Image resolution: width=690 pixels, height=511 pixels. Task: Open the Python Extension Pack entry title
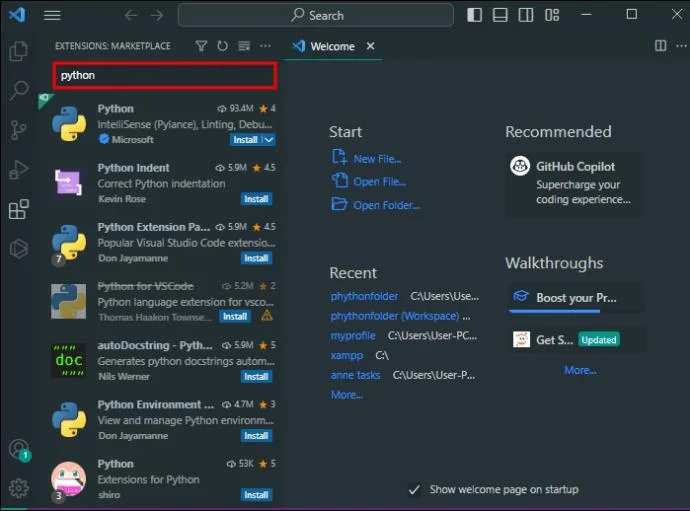[x=154, y=227]
